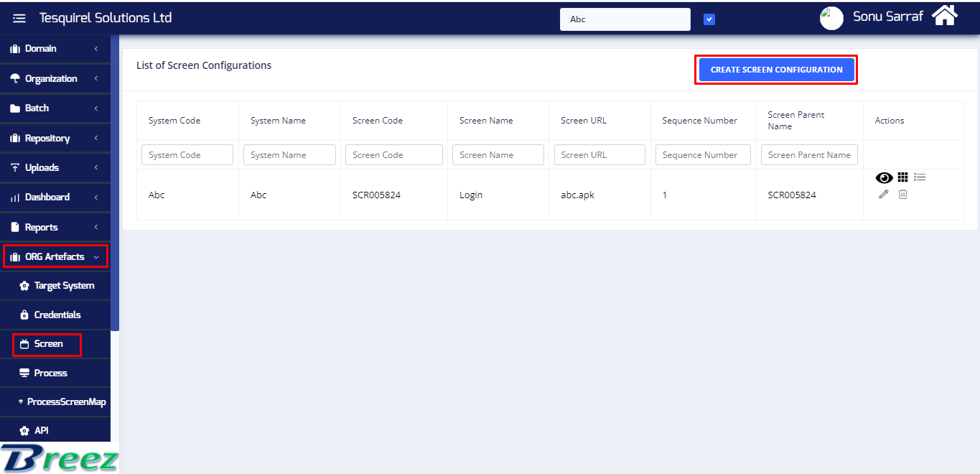Open the ProcessScreenMap menu item
980x474 pixels.
tap(55, 402)
